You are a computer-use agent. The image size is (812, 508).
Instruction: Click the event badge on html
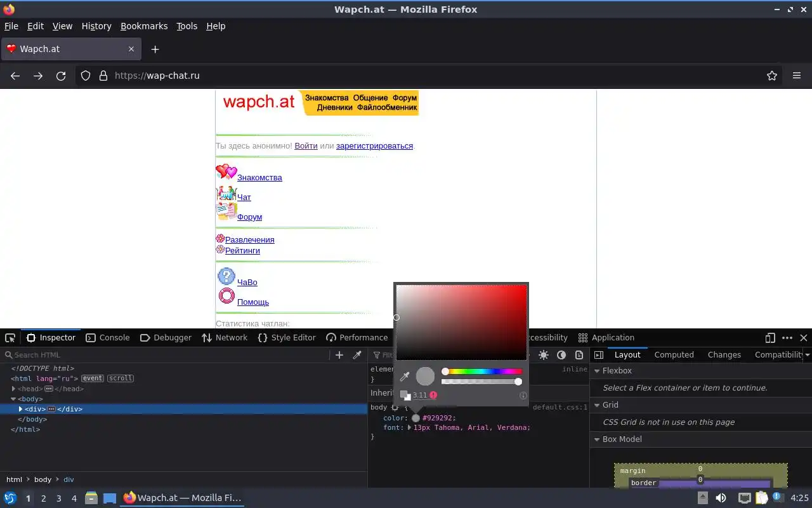pos(92,378)
